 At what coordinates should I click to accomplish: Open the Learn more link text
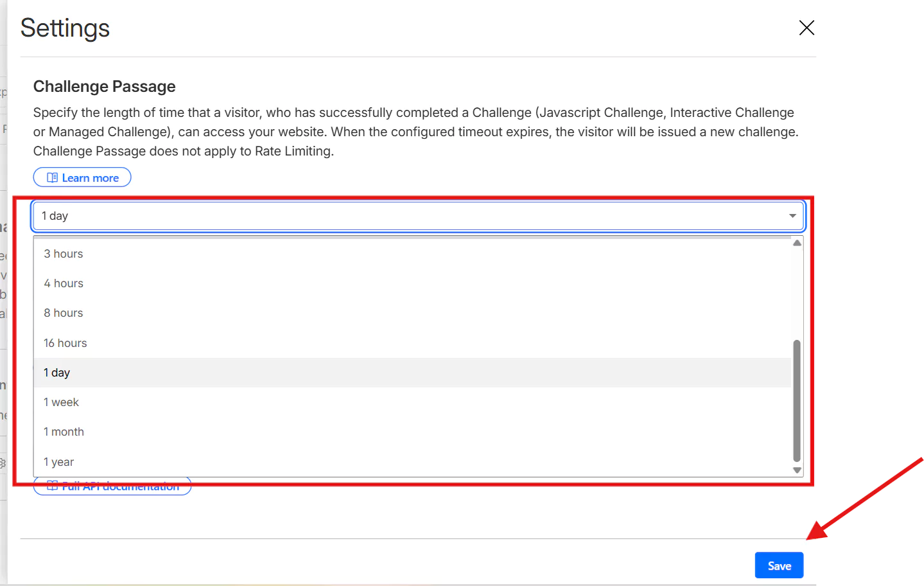[91, 178]
